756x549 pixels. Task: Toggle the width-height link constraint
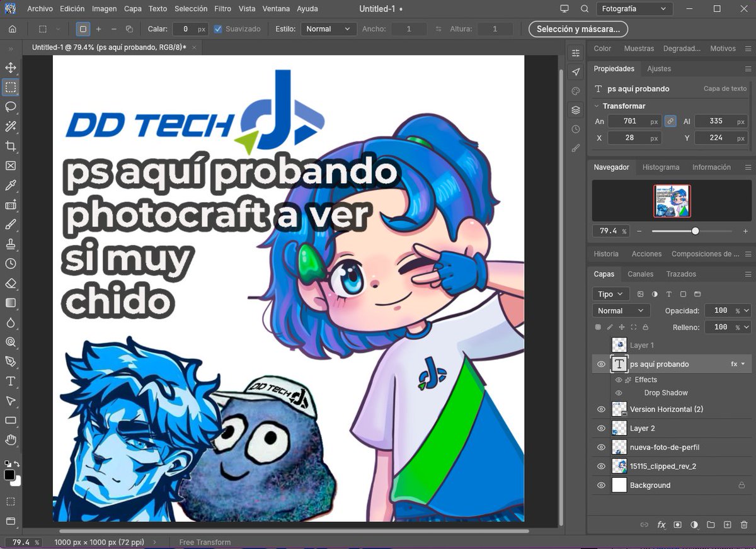(x=670, y=121)
